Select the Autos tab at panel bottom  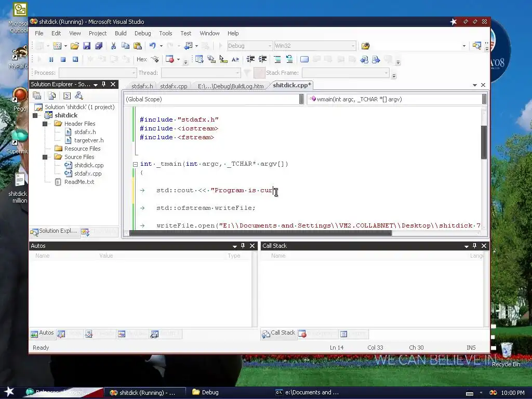(43, 333)
